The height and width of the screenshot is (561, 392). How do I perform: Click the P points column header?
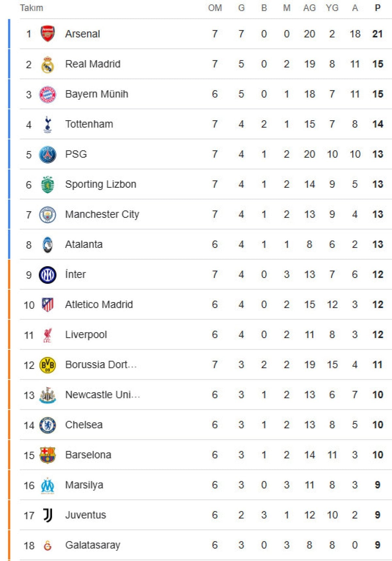[x=378, y=8]
